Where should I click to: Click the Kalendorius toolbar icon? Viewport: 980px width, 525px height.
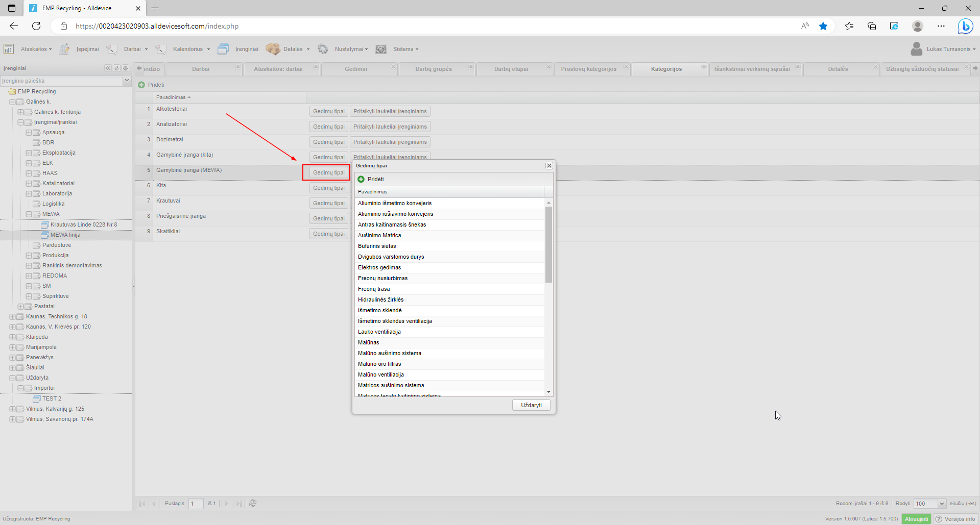pos(160,49)
